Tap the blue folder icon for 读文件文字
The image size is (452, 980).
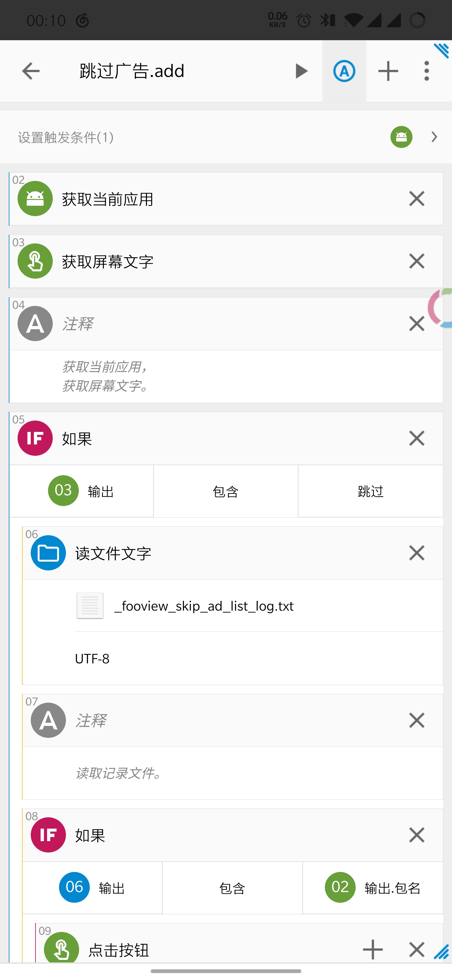[48, 553]
